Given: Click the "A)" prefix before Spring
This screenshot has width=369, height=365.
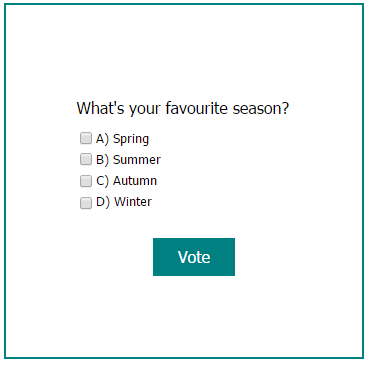Looking at the screenshot, I should coord(102,139).
